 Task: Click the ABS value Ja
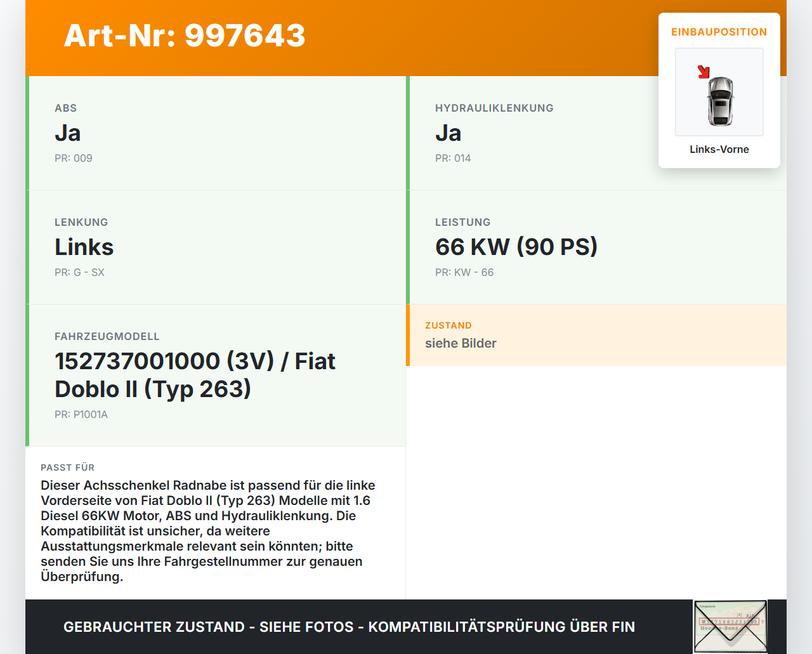[x=67, y=133]
